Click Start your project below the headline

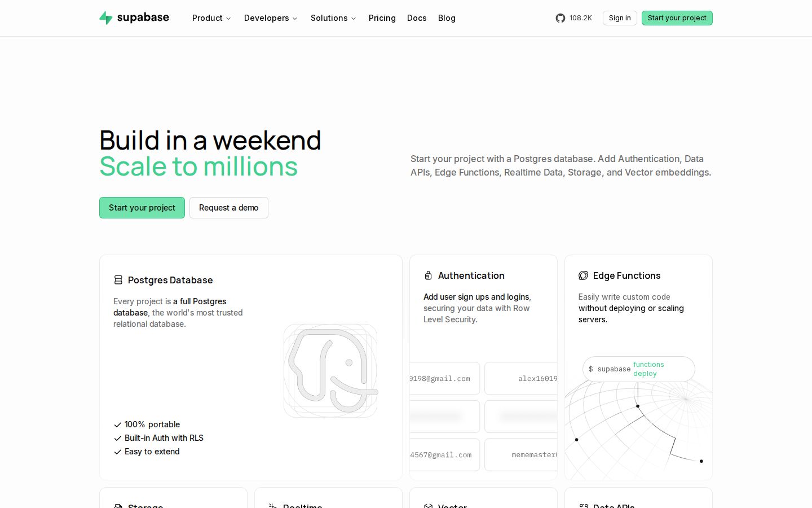[142, 208]
